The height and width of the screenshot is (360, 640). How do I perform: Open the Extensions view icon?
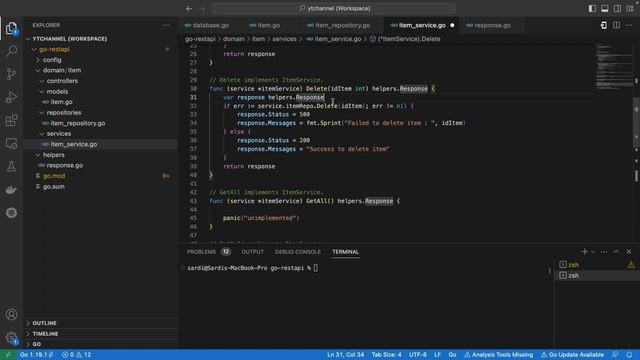coord(11,120)
